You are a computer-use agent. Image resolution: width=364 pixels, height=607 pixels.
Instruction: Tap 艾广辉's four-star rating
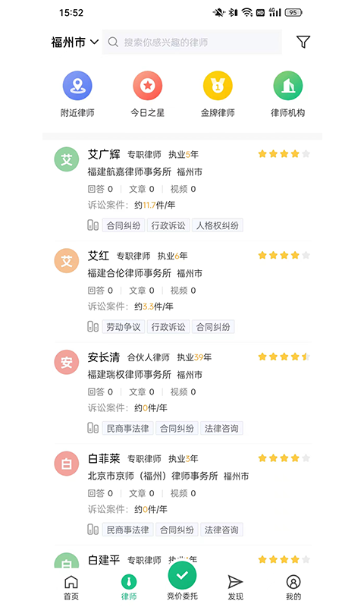tap(284, 154)
